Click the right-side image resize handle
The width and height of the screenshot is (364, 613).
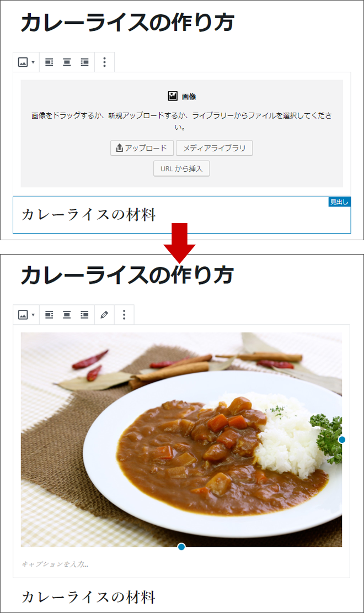[342, 440]
